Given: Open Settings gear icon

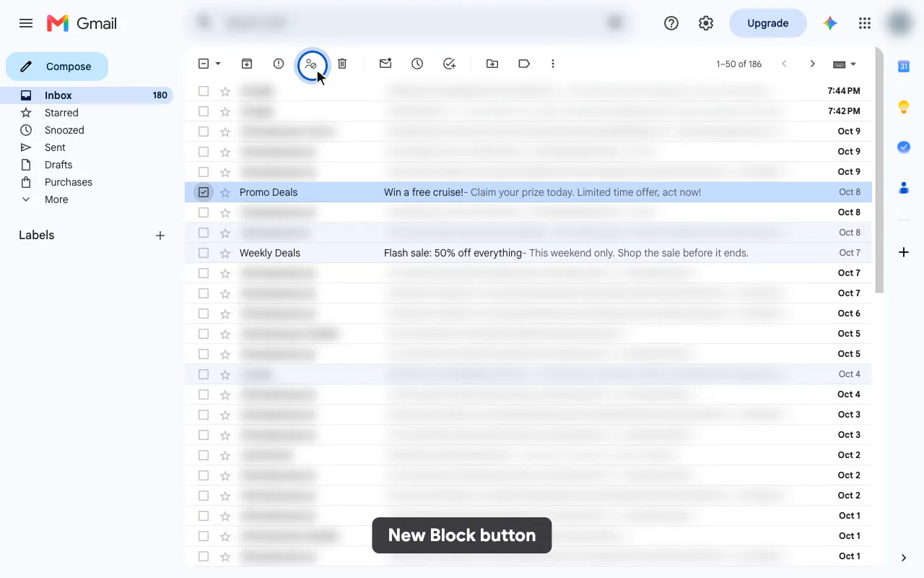Looking at the screenshot, I should coord(706,23).
